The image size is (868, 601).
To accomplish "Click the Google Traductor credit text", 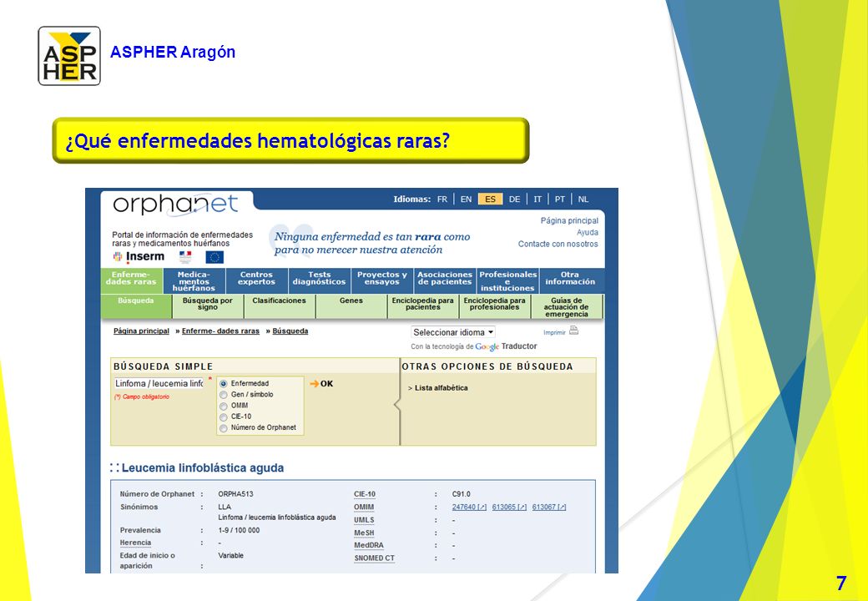I will tap(474, 346).
